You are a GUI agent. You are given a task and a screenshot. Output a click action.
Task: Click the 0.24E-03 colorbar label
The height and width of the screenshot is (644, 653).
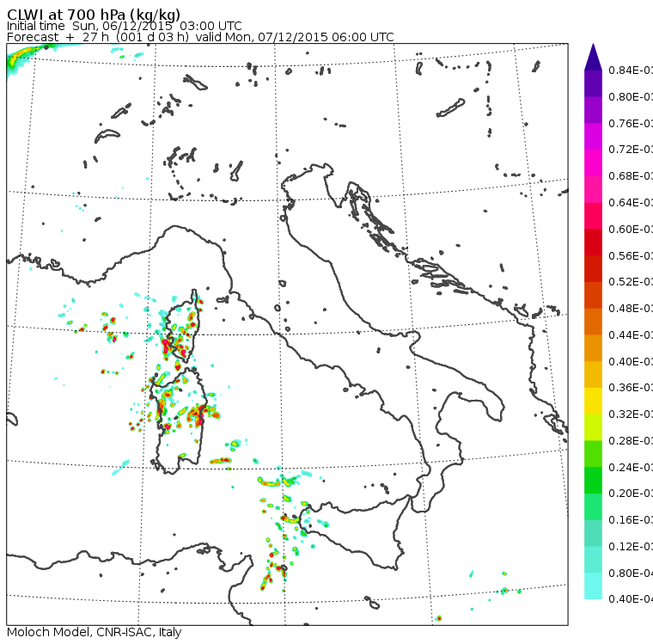coord(631,467)
